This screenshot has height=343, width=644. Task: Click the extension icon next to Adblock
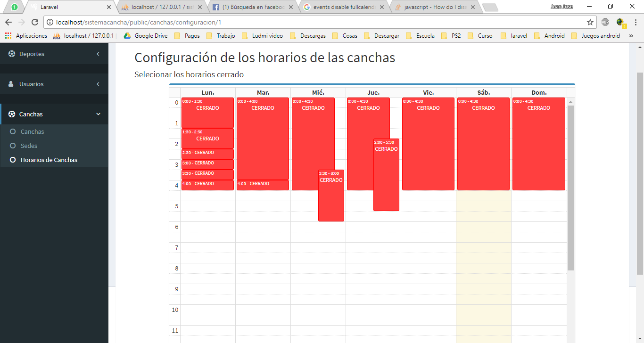pyautogui.click(x=620, y=22)
